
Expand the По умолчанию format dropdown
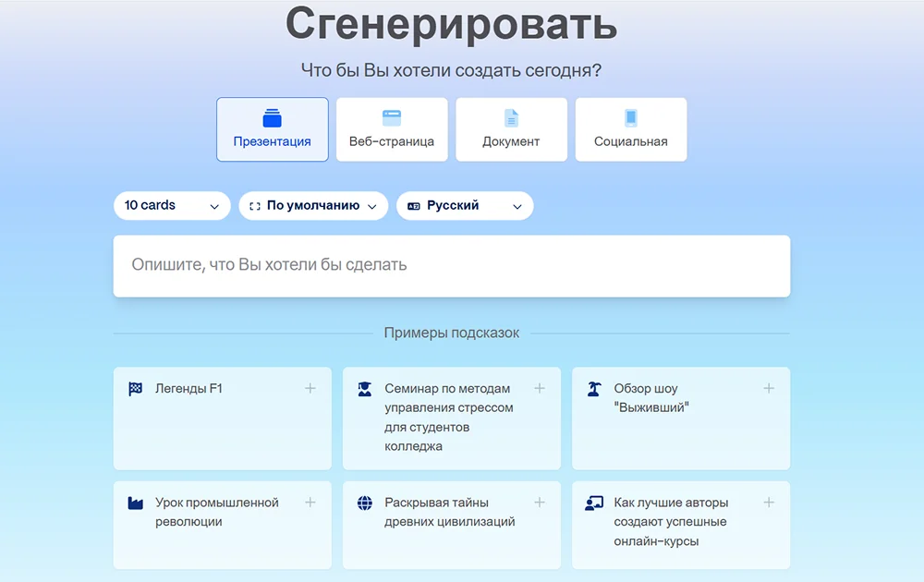click(x=313, y=206)
